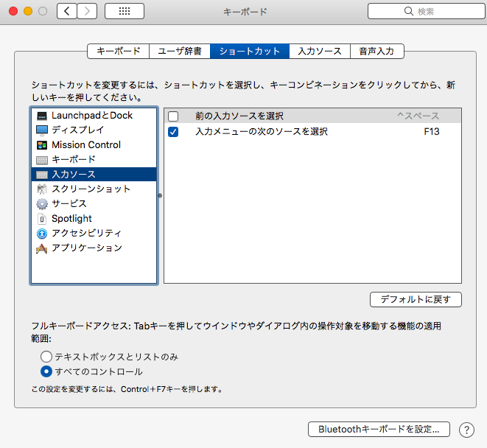Show all preferences grid button
The width and height of the screenshot is (487, 448).
coord(125,12)
